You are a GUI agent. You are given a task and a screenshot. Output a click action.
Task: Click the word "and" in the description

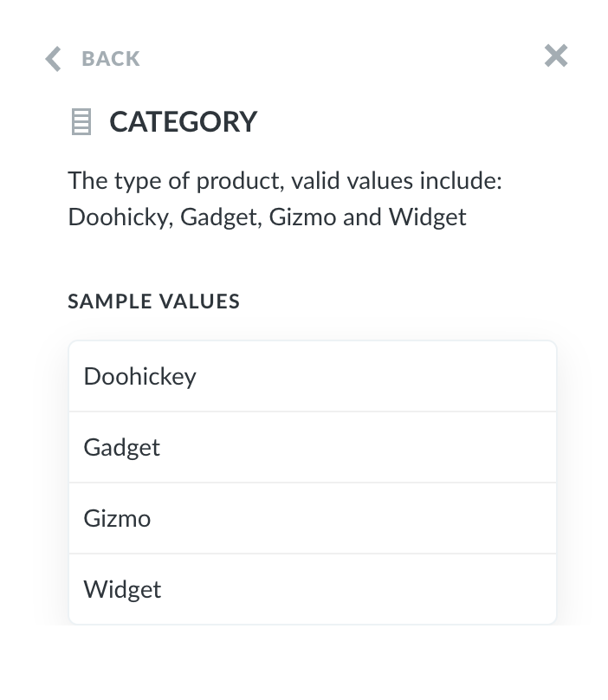pos(362,217)
